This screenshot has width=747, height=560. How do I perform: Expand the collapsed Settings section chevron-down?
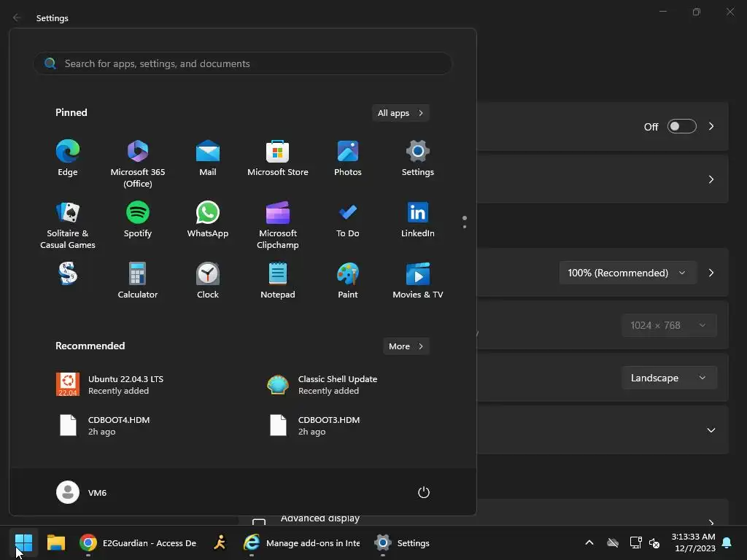pyautogui.click(x=711, y=430)
